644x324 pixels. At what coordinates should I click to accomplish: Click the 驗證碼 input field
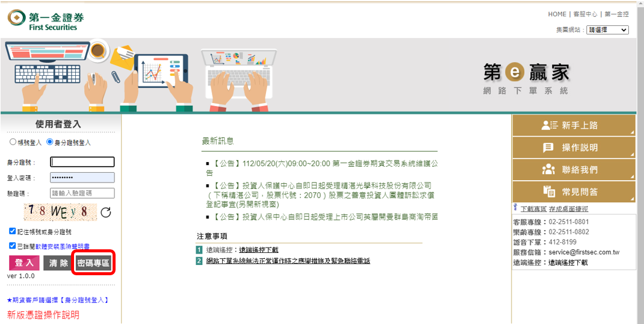tap(82, 193)
